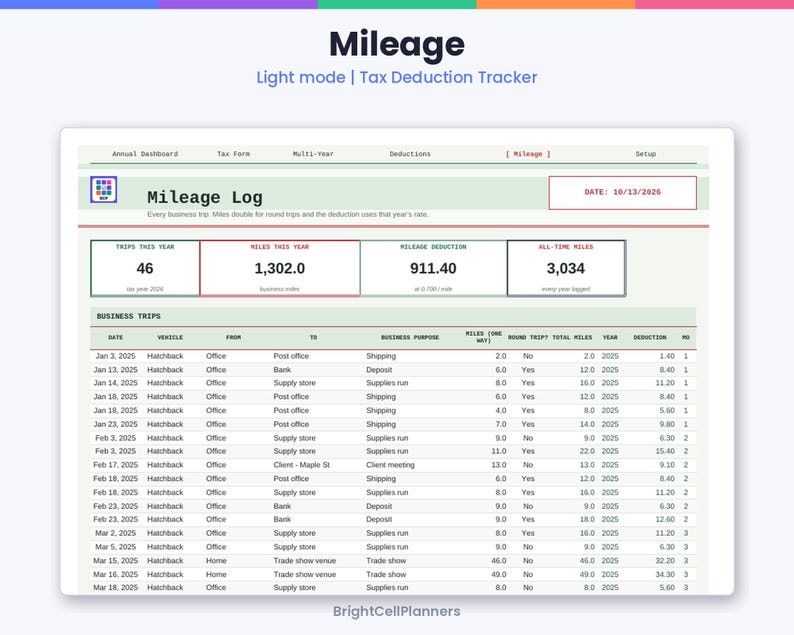
Task: Click the Mileage Log title
Action: pos(205,197)
